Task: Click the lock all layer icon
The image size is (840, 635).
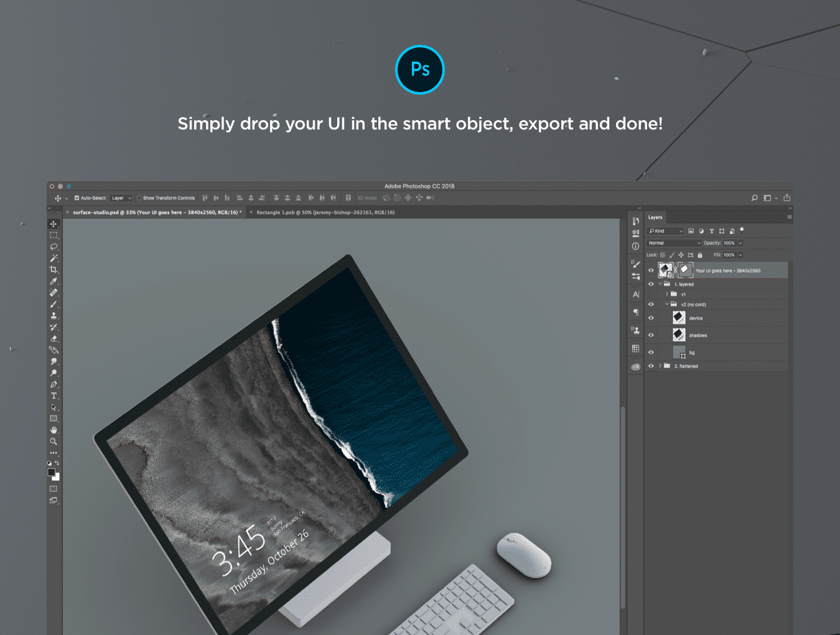Action: tap(700, 255)
